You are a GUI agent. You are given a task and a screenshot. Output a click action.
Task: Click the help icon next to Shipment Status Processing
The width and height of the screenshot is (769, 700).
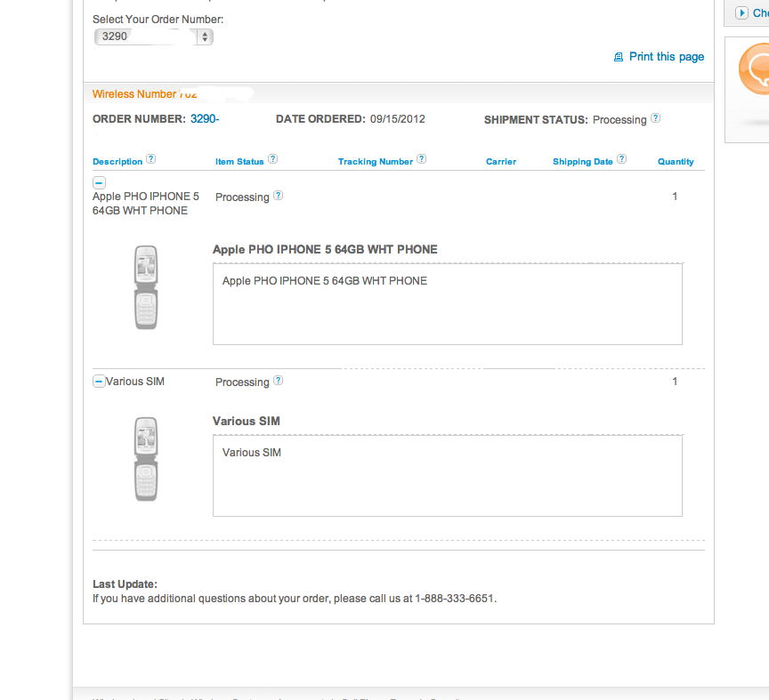tap(655, 118)
